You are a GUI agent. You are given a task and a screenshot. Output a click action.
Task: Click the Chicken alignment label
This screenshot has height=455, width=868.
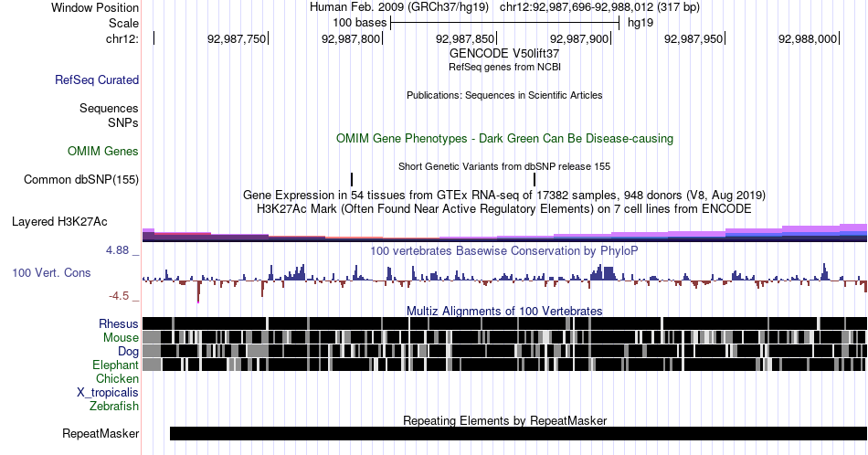(117, 378)
